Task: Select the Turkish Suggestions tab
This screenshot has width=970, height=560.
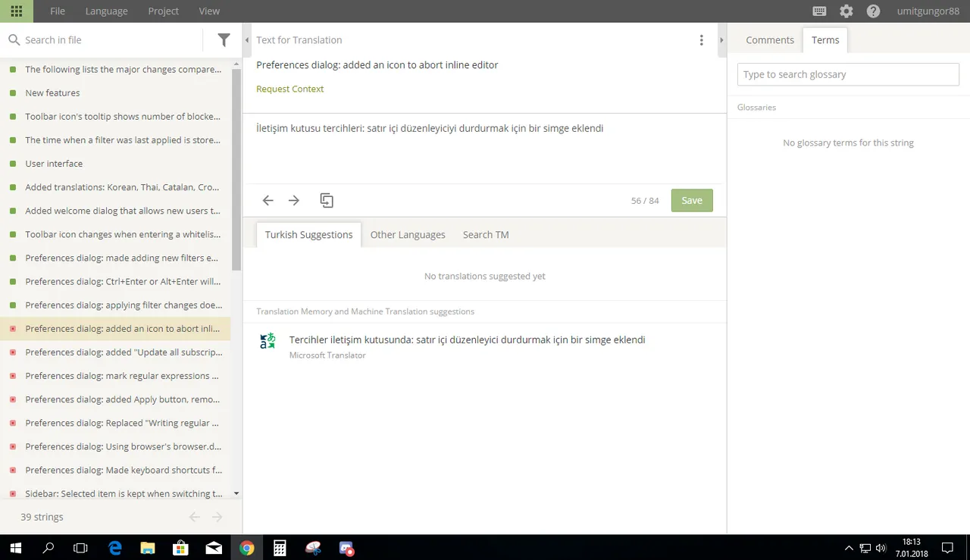Action: click(x=308, y=235)
